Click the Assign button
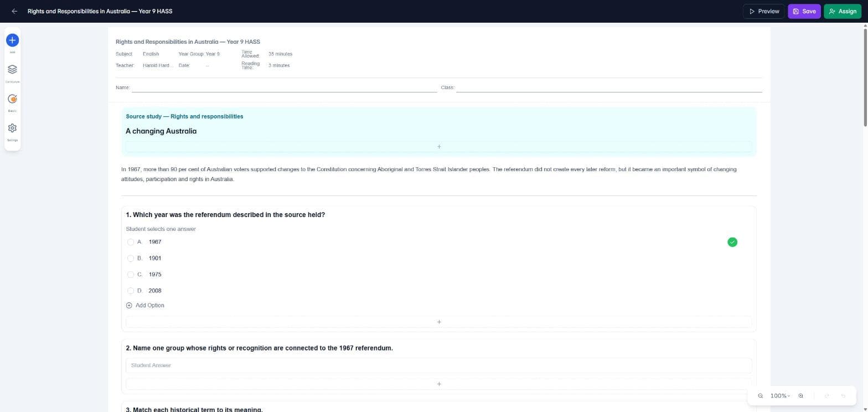This screenshot has width=868, height=412. tap(843, 11)
